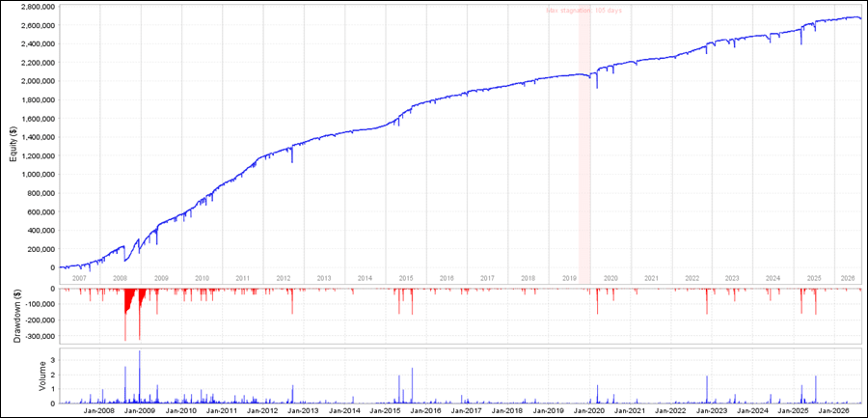Image resolution: width=868 pixels, height=418 pixels.
Task: Click the Drawdown ($) axis title
Action: click(17, 315)
